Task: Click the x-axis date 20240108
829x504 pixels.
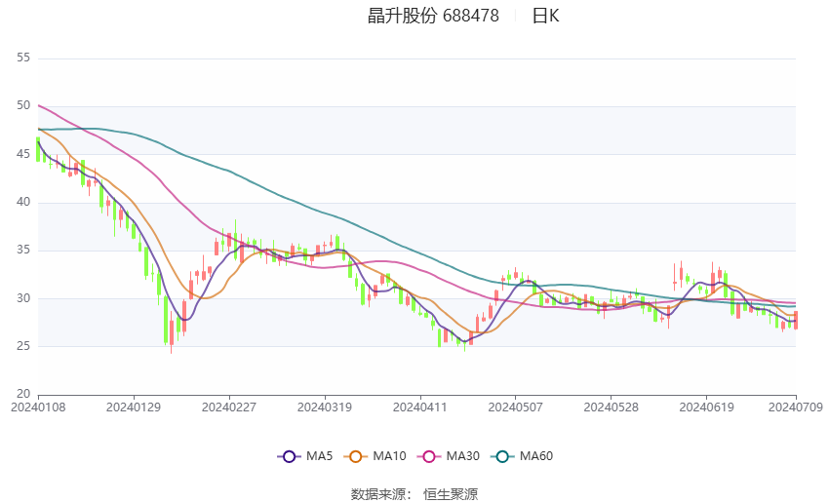Action: 38,407
